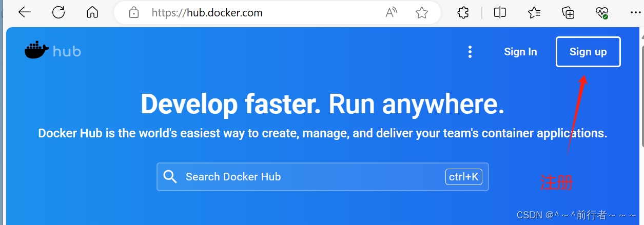Go back to the previous page
Screen dimensions: 644x225
coord(25,13)
